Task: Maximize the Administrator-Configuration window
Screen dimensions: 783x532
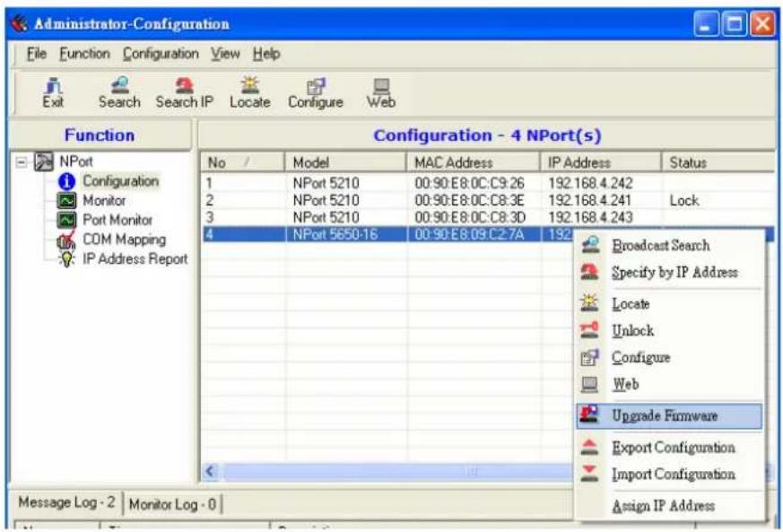Action: click(x=735, y=23)
